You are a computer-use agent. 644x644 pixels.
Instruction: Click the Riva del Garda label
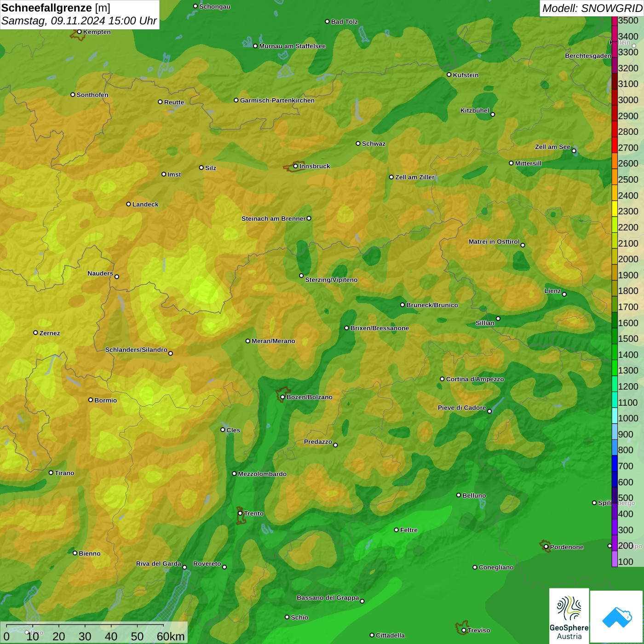tap(159, 563)
